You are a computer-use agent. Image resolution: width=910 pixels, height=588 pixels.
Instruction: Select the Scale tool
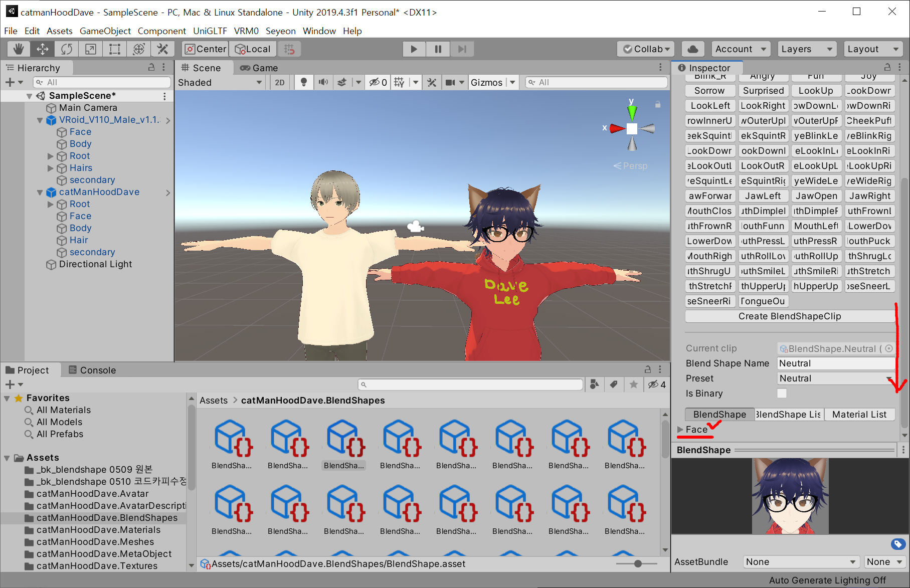click(90, 49)
